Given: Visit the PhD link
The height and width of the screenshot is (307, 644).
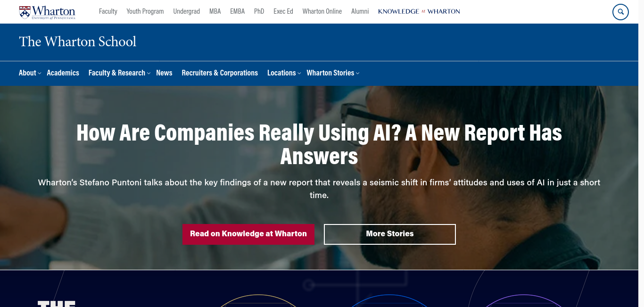Looking at the screenshot, I should point(259,11).
